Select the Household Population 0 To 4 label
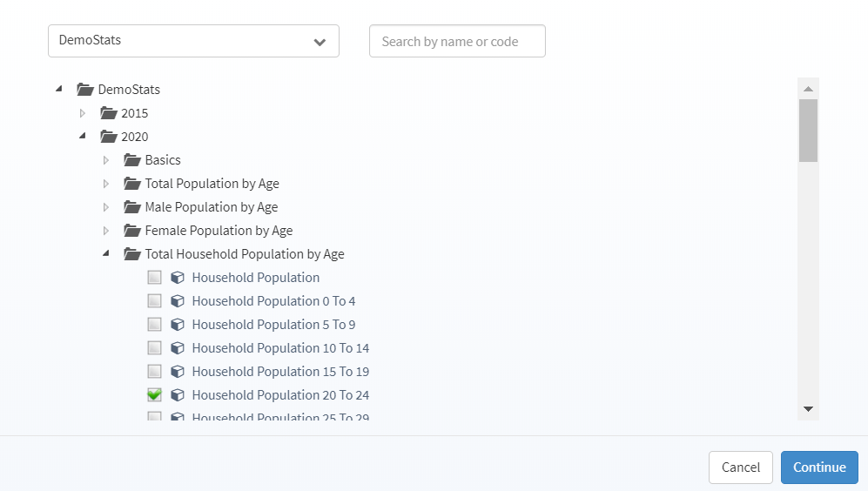This screenshot has width=868, height=491. 273,301
